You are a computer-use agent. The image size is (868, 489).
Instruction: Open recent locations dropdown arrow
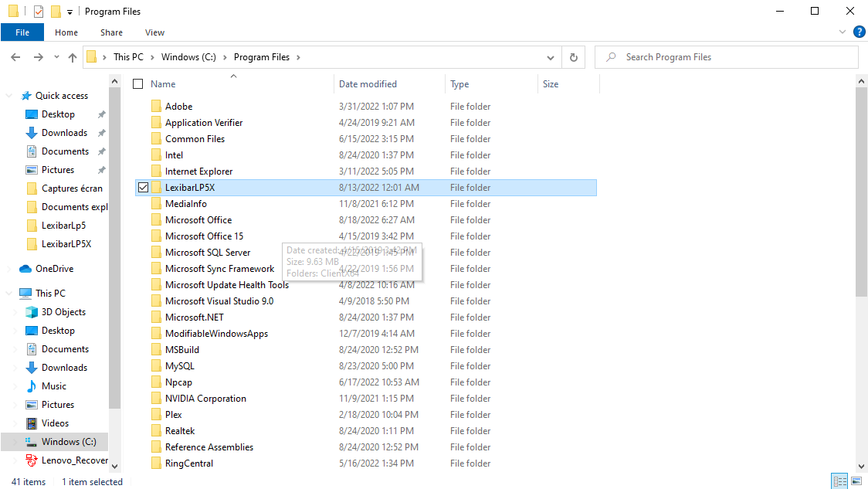pyautogui.click(x=56, y=57)
